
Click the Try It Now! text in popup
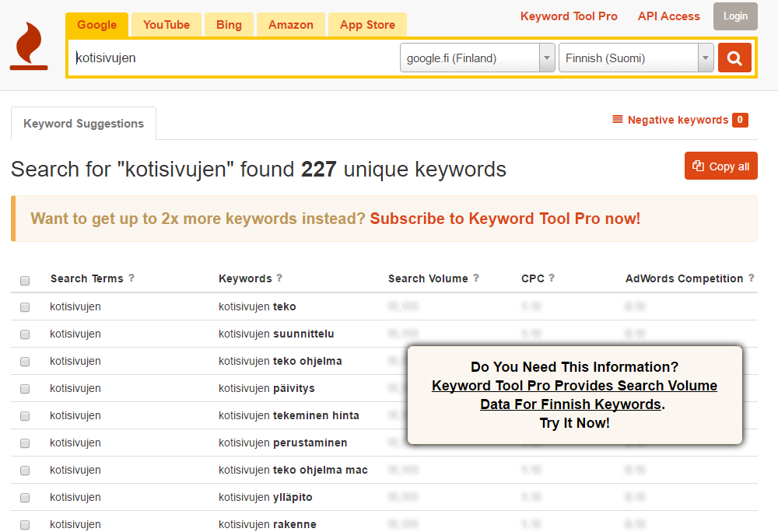(x=575, y=423)
